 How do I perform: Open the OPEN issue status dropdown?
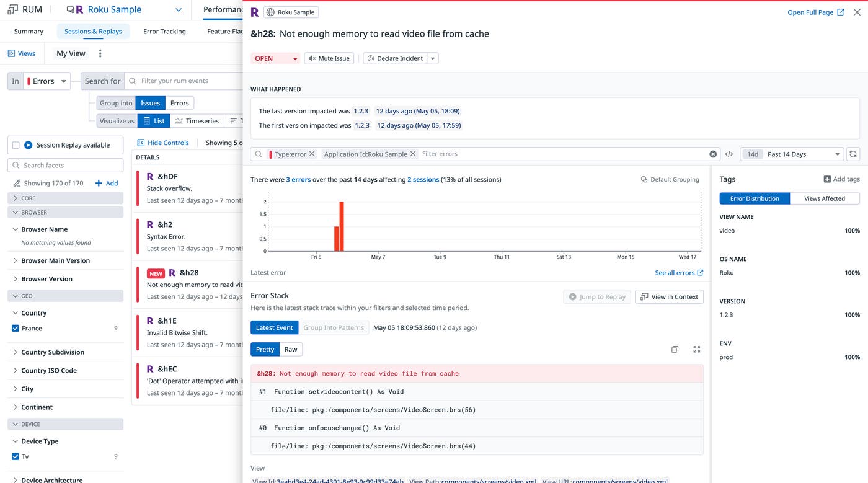coord(275,58)
